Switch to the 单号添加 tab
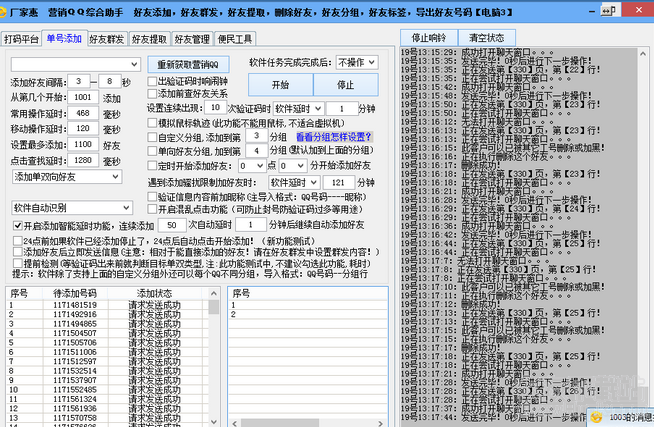This screenshot has width=654, height=427. [x=64, y=38]
